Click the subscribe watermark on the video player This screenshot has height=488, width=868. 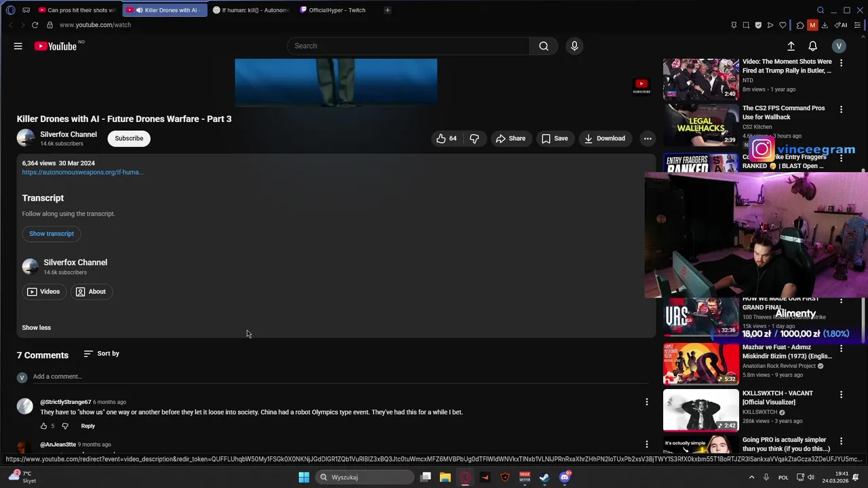click(x=642, y=87)
